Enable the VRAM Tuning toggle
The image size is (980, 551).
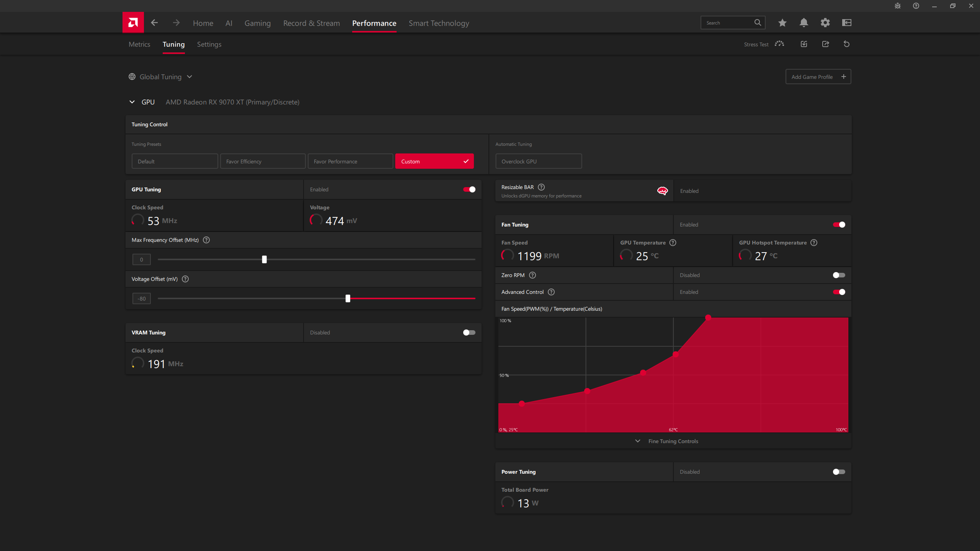[469, 333]
